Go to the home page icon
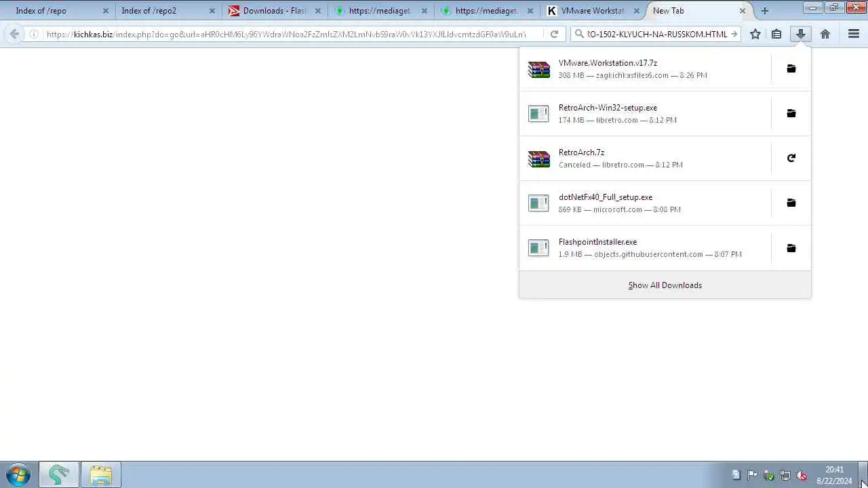 pyautogui.click(x=825, y=34)
